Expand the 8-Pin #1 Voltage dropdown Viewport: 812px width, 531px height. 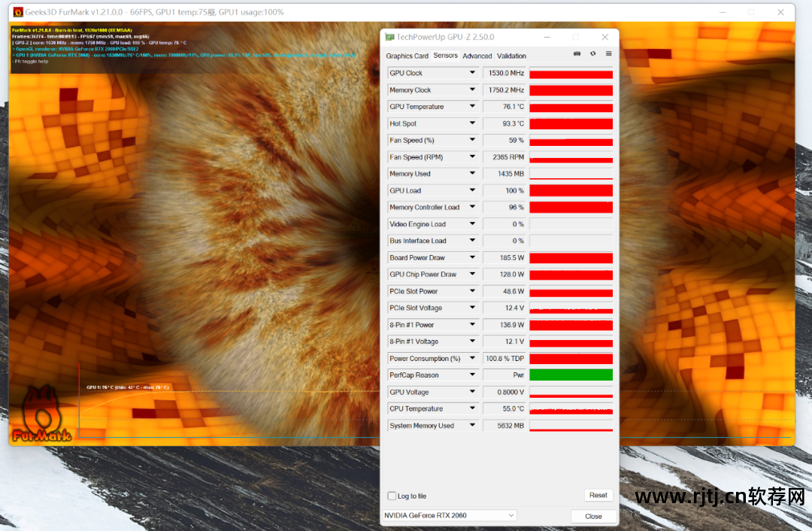point(472,341)
